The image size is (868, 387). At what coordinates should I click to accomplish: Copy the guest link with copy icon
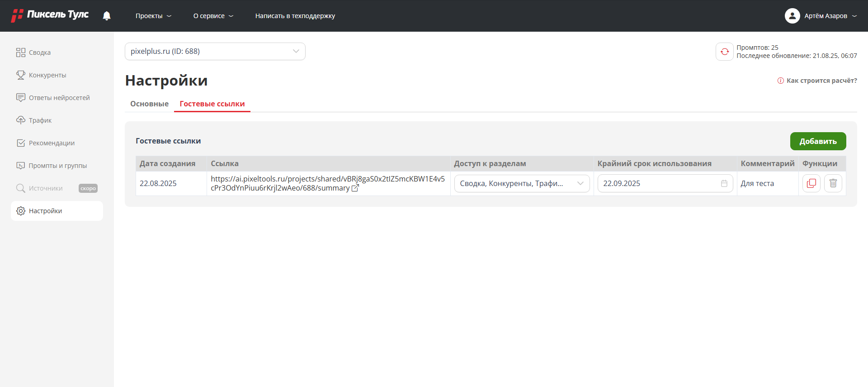(x=811, y=183)
